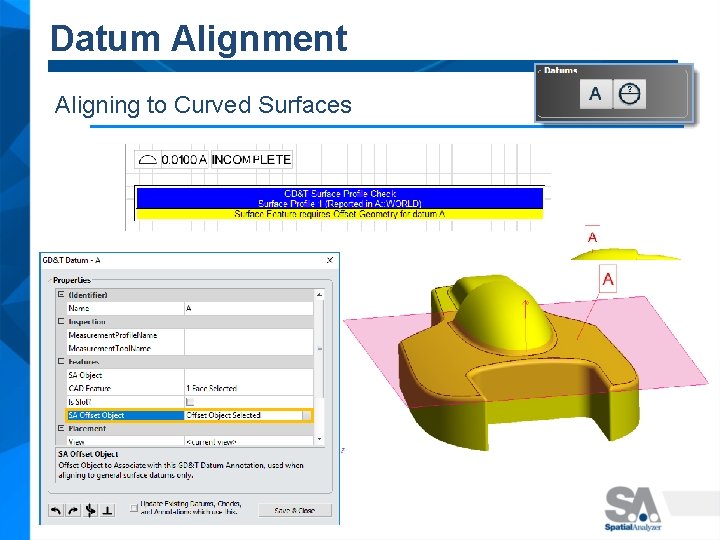Select the SA Object row
The image size is (720, 540).
click(190, 375)
